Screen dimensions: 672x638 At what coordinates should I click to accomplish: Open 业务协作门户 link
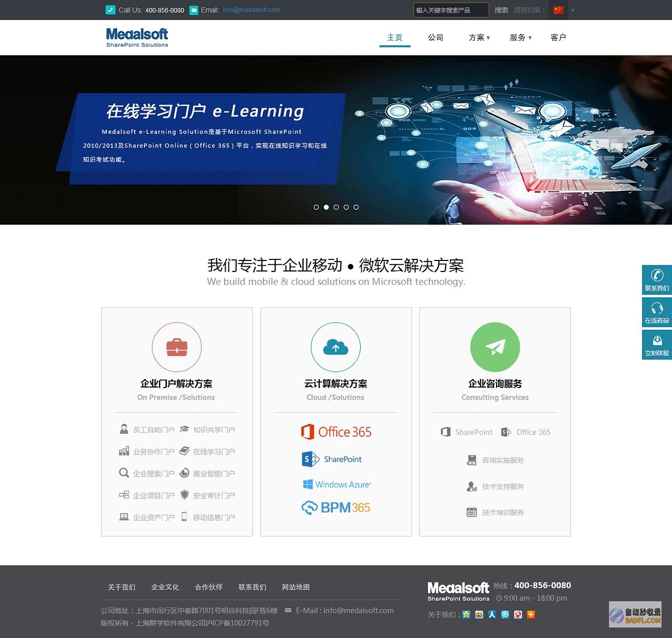click(153, 452)
